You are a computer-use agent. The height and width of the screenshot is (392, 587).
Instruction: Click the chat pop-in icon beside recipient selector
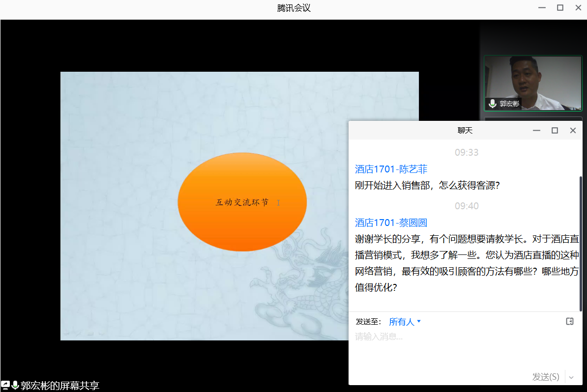570,321
